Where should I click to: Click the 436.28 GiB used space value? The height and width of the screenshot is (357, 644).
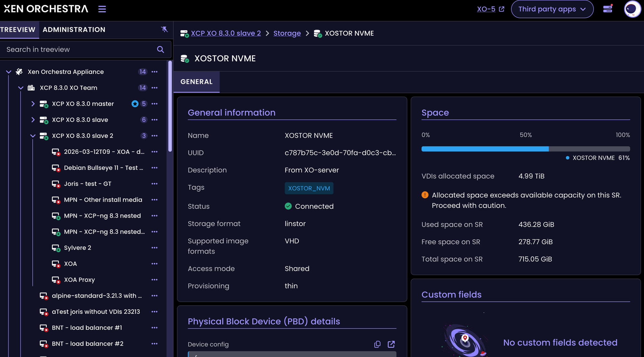pos(536,224)
